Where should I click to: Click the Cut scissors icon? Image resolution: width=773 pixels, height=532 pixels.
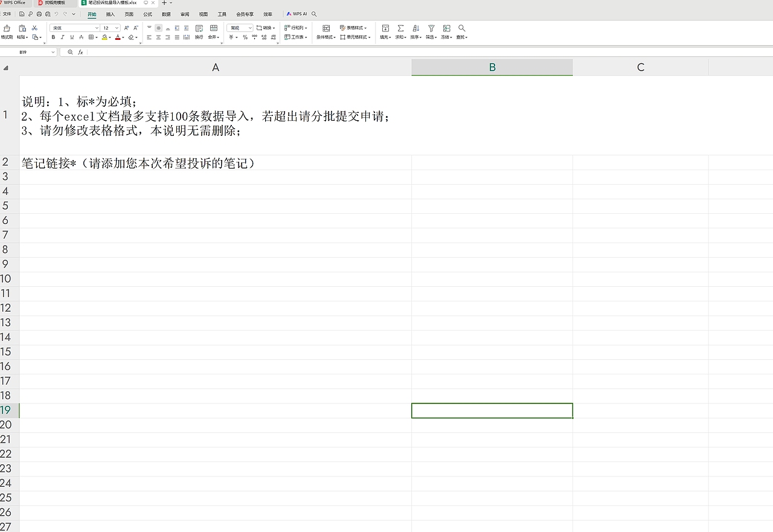[x=35, y=28]
